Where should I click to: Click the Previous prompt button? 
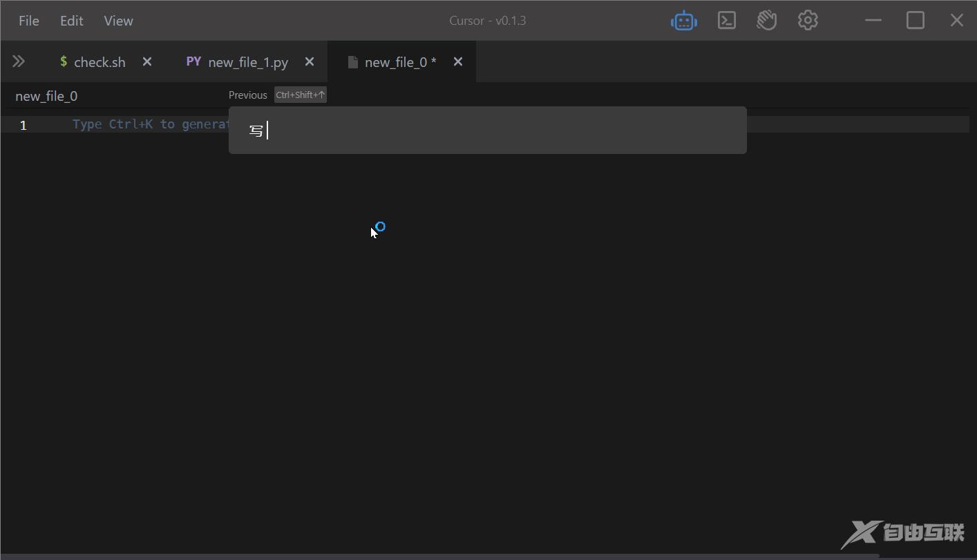(248, 95)
